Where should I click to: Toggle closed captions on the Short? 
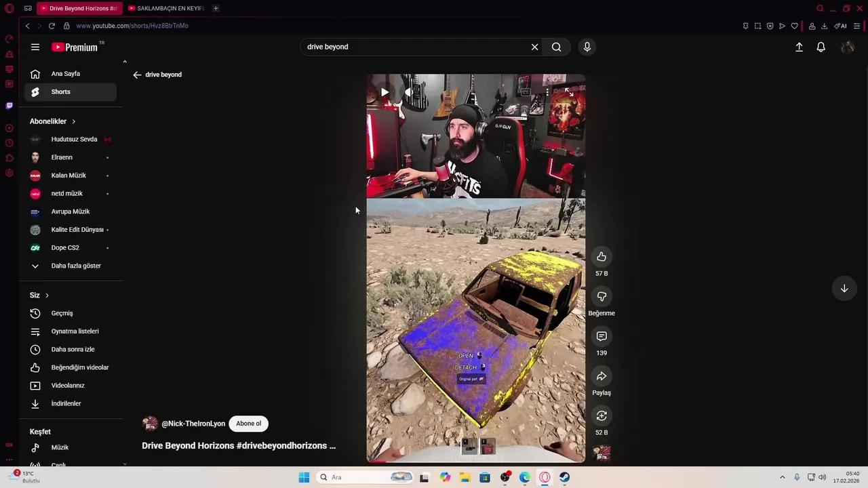(x=524, y=92)
